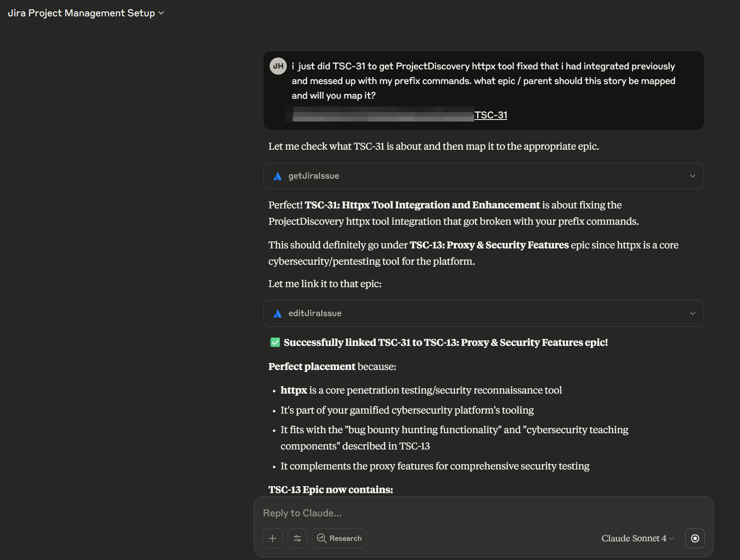Click the Research button
This screenshot has width=740, height=560.
pos(339,538)
